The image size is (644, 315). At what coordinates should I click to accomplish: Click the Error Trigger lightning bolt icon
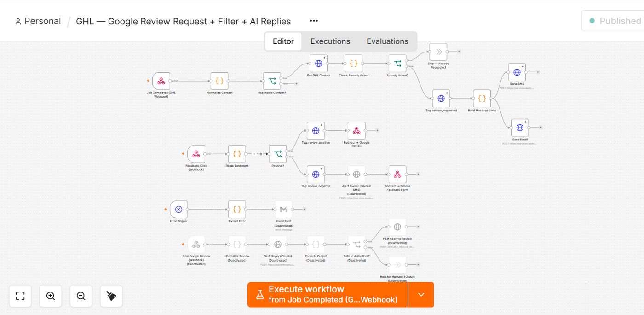(165, 210)
